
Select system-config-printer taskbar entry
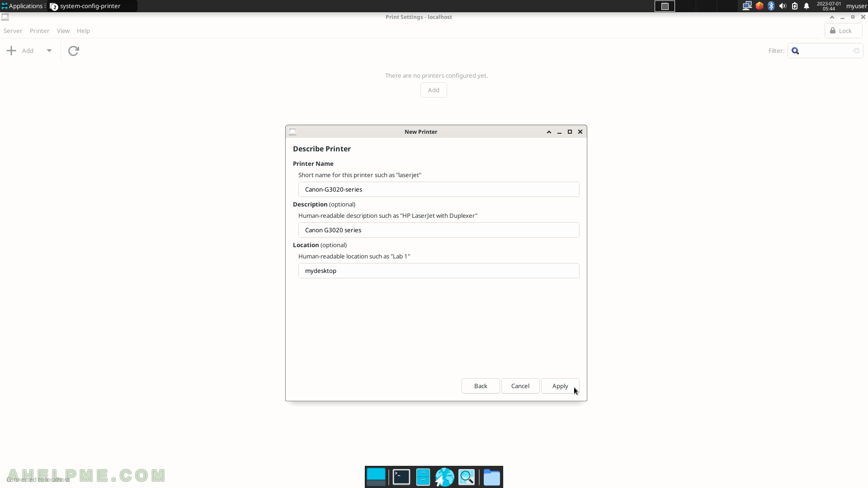coord(92,6)
